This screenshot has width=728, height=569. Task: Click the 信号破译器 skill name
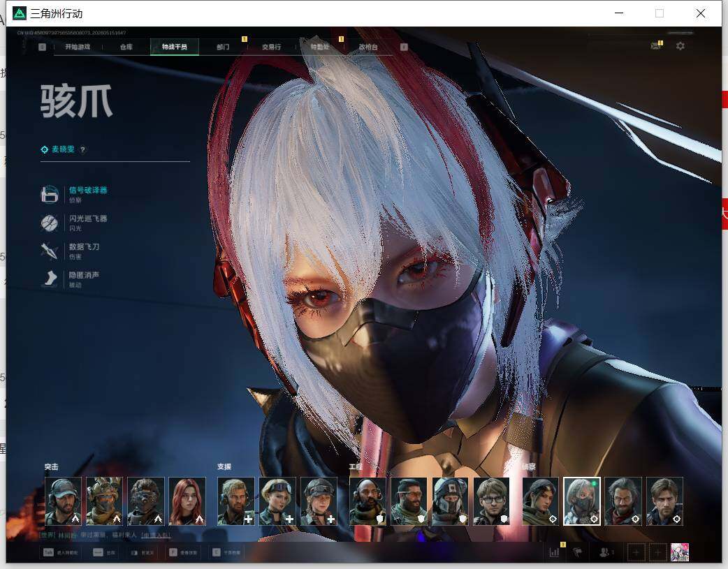pyautogui.click(x=88, y=190)
